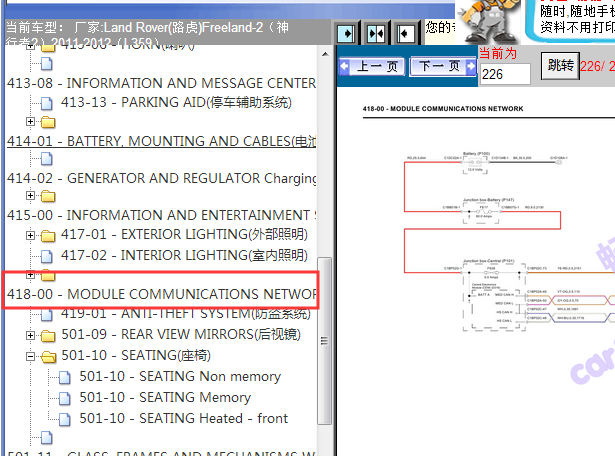Select 418-00 MODULE COMMUNICATIONS NETWORK entry
This screenshot has height=456, width=615.
161,294
